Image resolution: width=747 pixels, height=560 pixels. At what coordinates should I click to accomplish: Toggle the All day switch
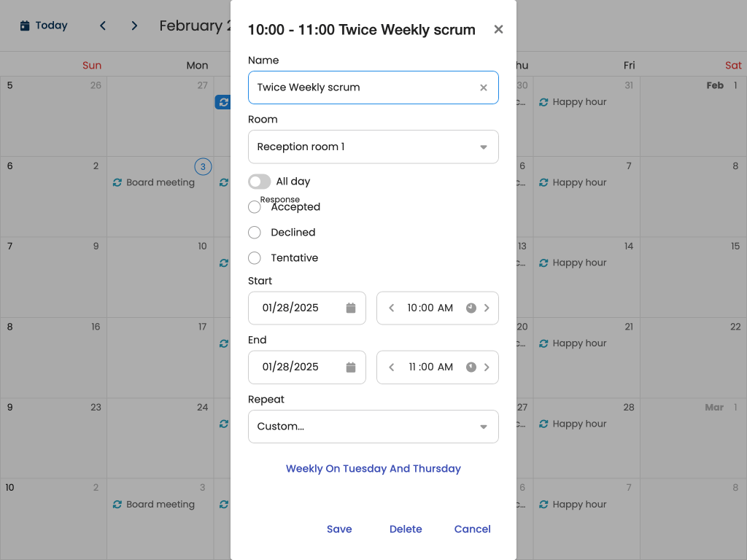click(x=259, y=182)
